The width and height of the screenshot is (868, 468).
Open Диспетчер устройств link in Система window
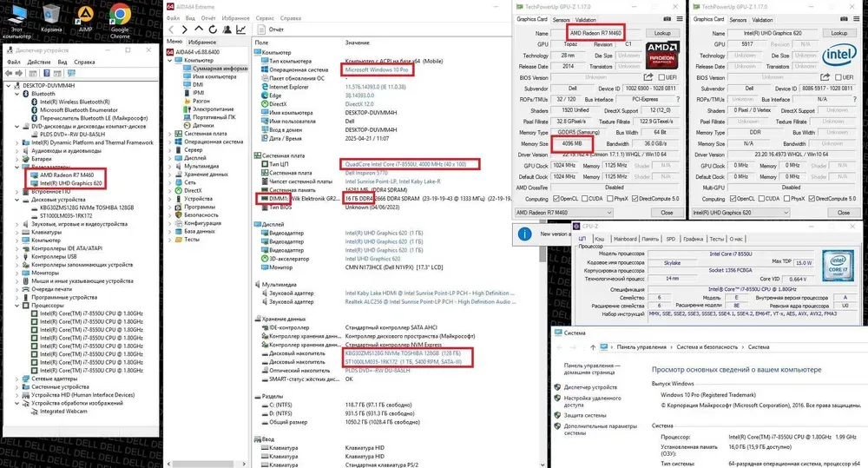tap(590, 387)
